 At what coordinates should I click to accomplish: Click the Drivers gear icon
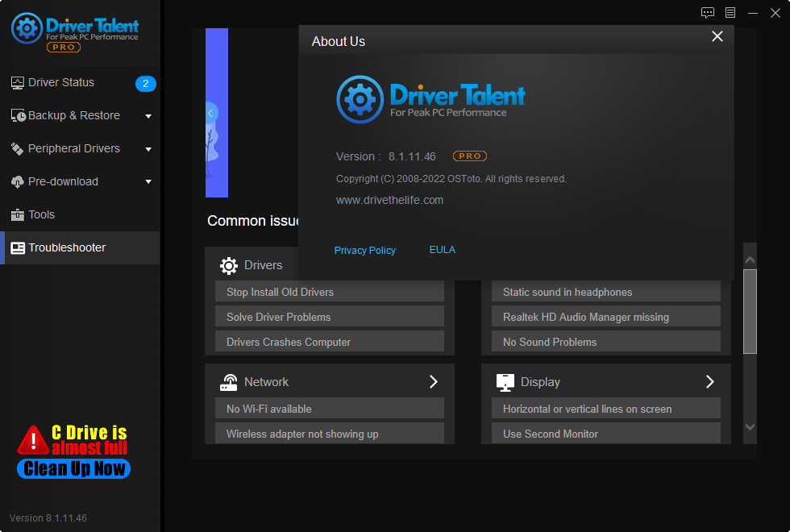point(230,264)
